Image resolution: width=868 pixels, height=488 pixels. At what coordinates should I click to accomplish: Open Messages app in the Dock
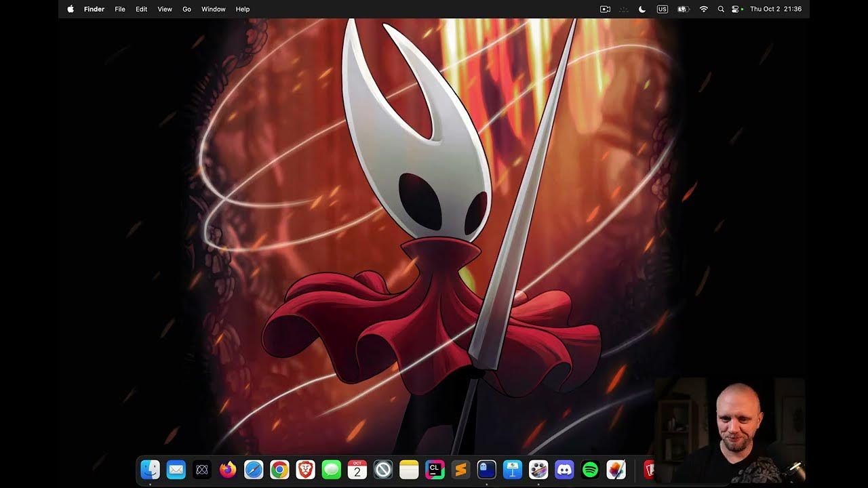coord(331,469)
